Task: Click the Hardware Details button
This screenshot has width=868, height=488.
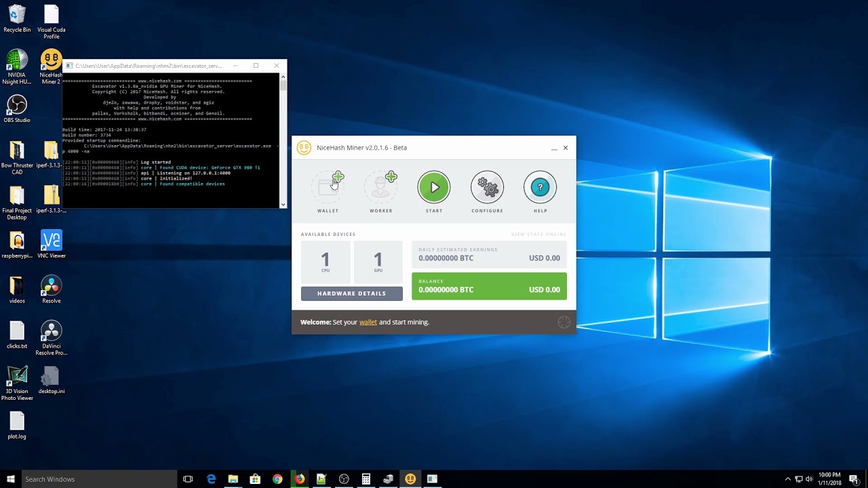Action: pos(352,293)
